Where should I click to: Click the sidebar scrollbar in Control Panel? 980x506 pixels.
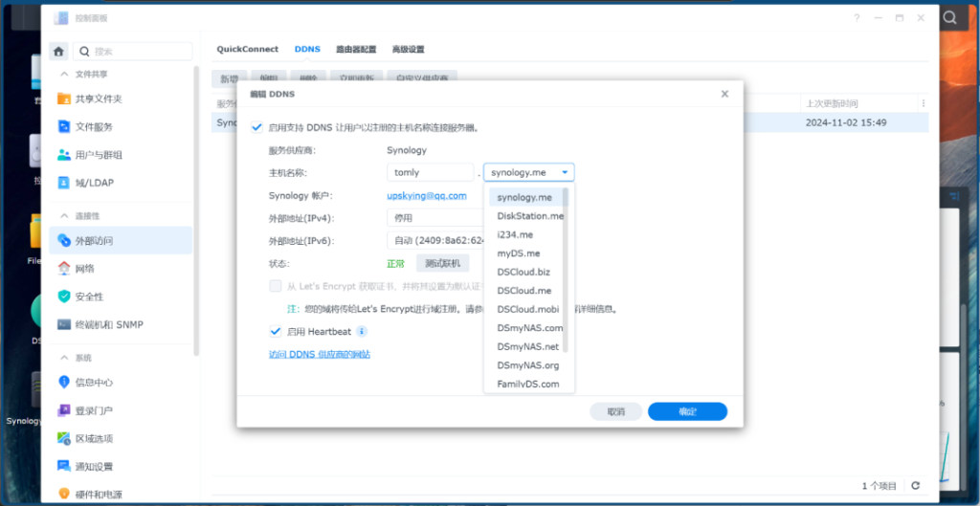[196, 210]
